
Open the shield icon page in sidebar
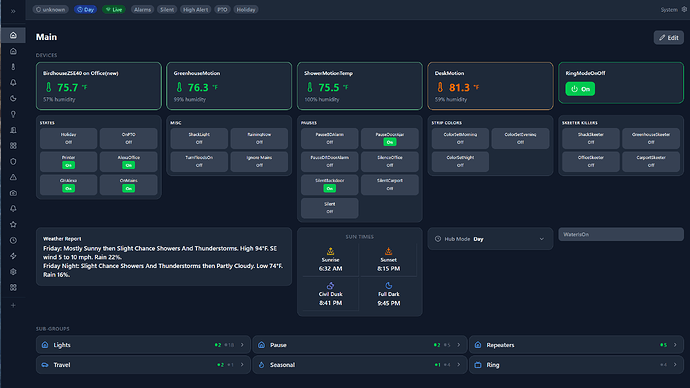(13, 161)
